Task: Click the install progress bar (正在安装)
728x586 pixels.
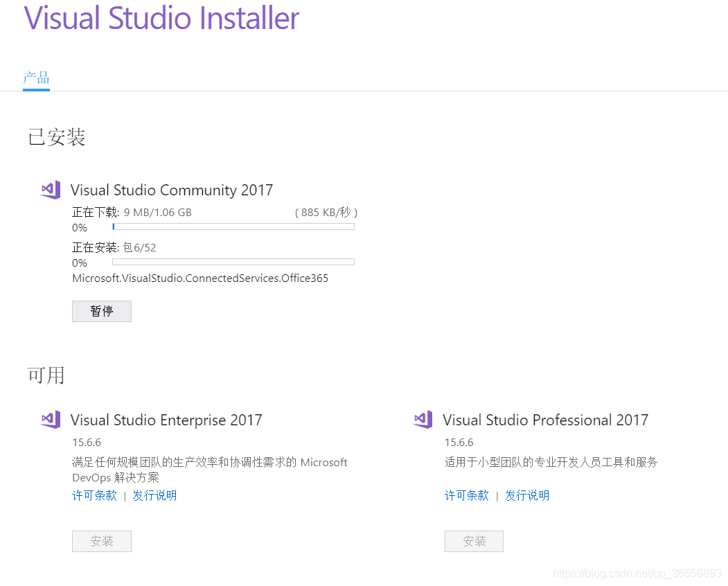Action: click(233, 262)
